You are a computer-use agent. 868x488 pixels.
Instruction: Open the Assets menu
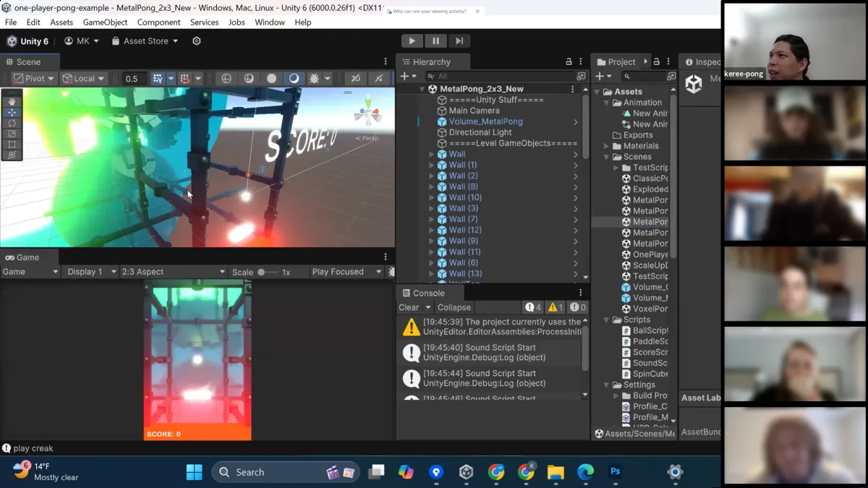61,22
